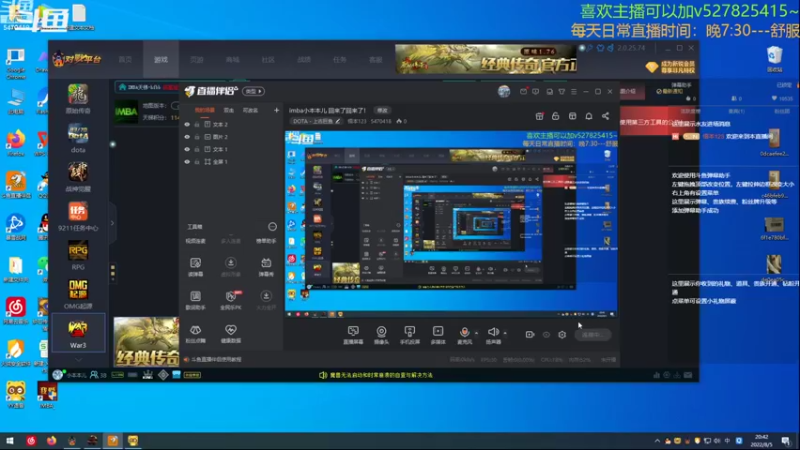The width and height of the screenshot is (800, 450).
Task: Open the 战绩 tab in battle platform
Action: tap(304, 60)
